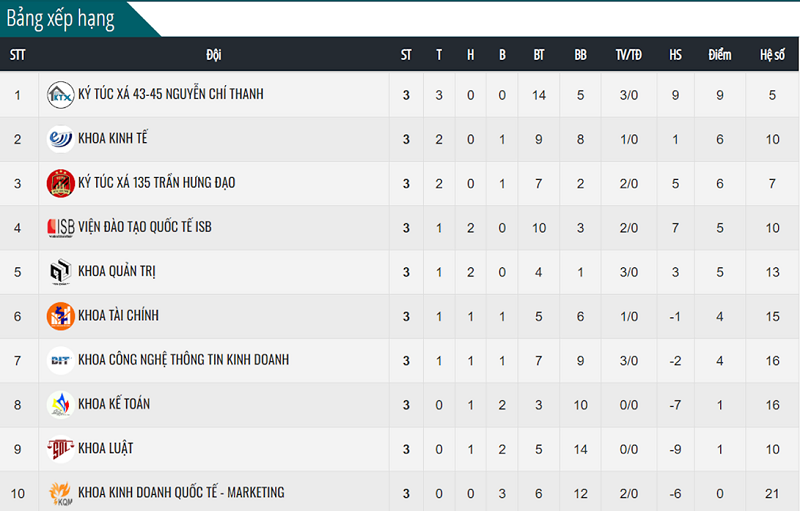The height and width of the screenshot is (511, 800).
Task: Open team Ký Túc Xá 43-45 Nguyễn Chí Thanh
Action: [x=170, y=94]
